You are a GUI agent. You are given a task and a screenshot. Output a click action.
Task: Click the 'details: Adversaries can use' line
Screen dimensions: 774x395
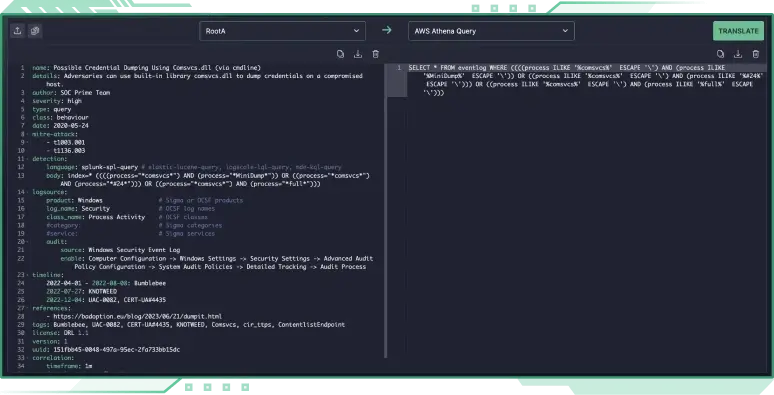(197, 80)
